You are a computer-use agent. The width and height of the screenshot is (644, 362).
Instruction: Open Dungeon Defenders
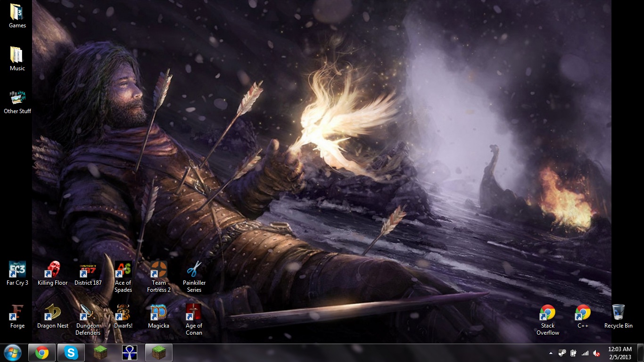click(x=88, y=313)
